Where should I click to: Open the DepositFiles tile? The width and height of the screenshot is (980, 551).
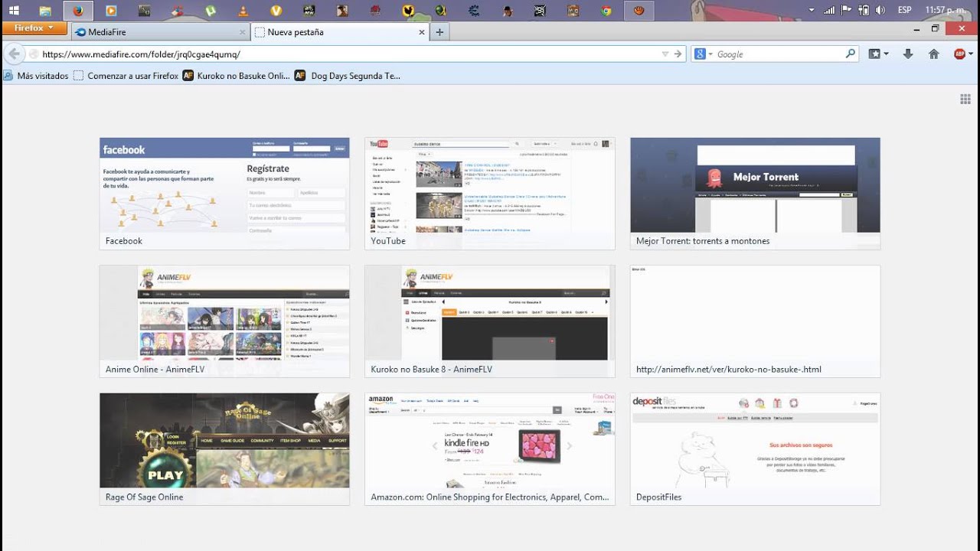[755, 449]
